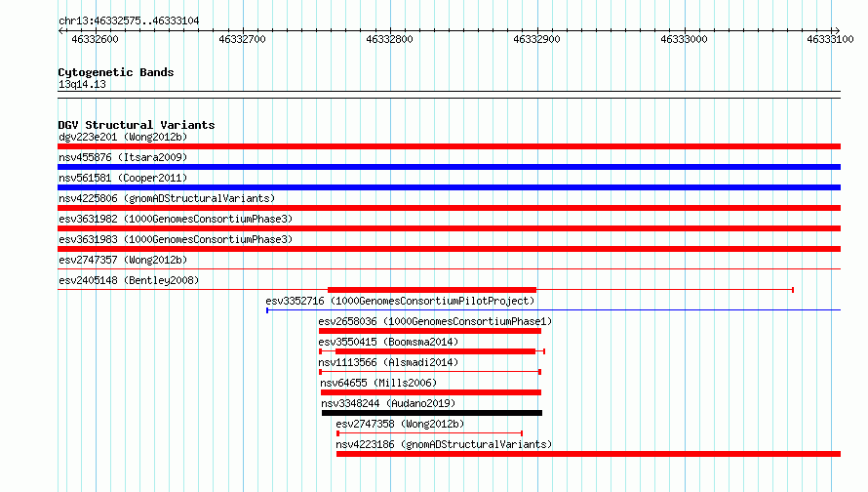Select the red bar under nsv4223186
Image resolution: width=868 pixels, height=492 pixels.
(x=588, y=454)
